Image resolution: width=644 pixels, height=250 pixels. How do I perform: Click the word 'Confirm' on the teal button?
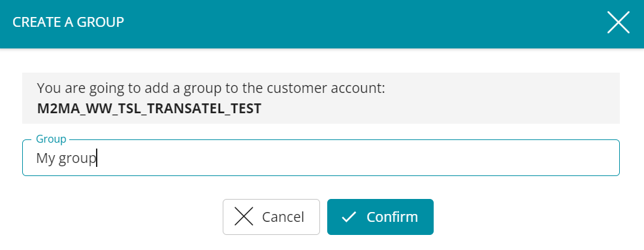point(393,217)
